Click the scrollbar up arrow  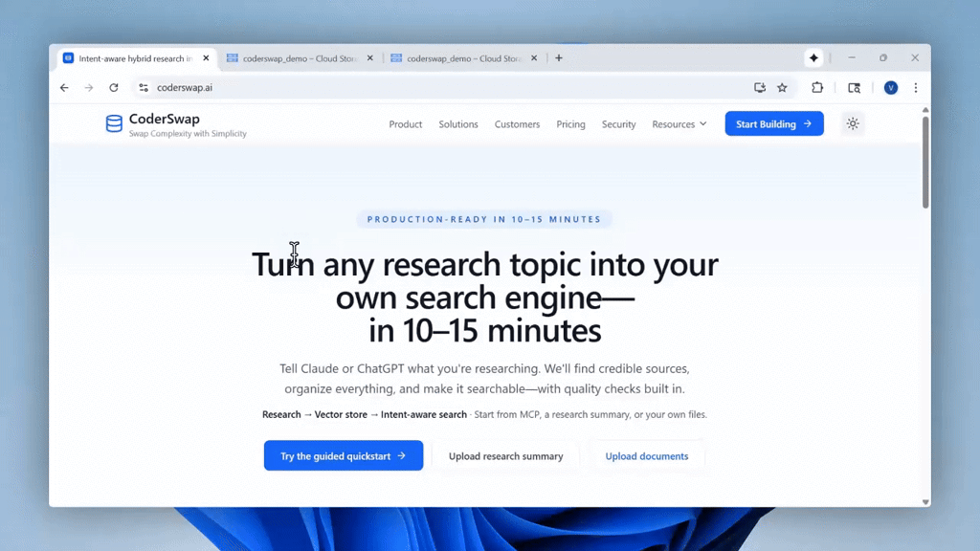click(925, 110)
